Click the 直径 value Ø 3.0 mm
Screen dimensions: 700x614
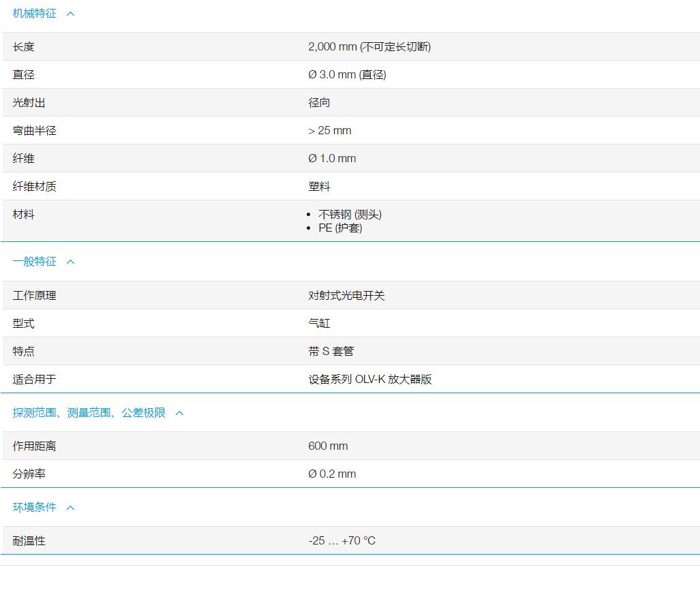point(348,74)
